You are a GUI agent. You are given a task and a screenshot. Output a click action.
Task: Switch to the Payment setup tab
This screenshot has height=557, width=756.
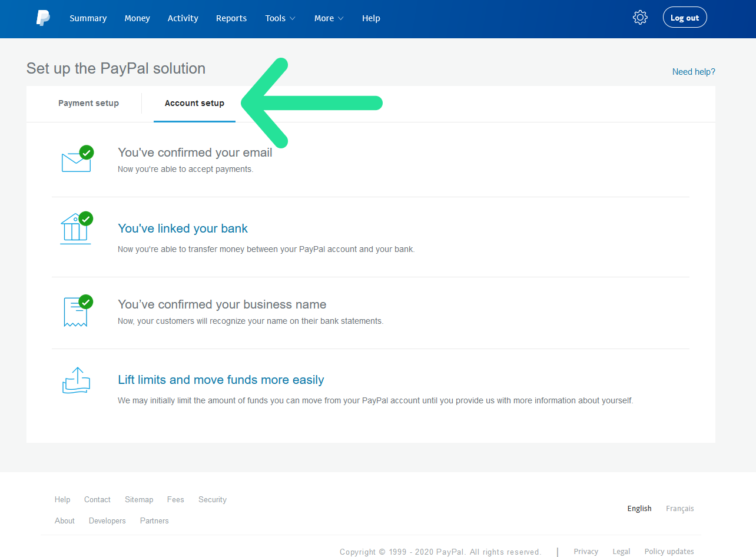coord(88,103)
